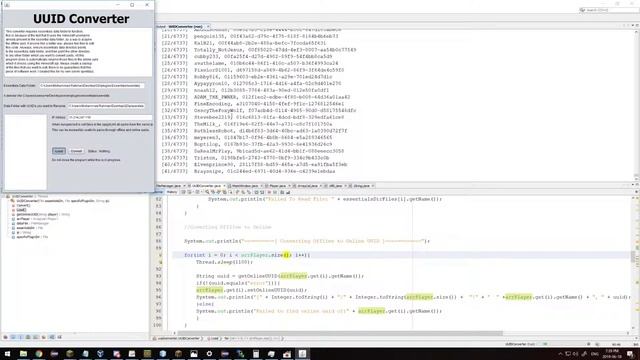Image resolution: width=640 pixels, height=360 pixels.
Task: Click the white list box in UUID Converter
Action: point(26,152)
